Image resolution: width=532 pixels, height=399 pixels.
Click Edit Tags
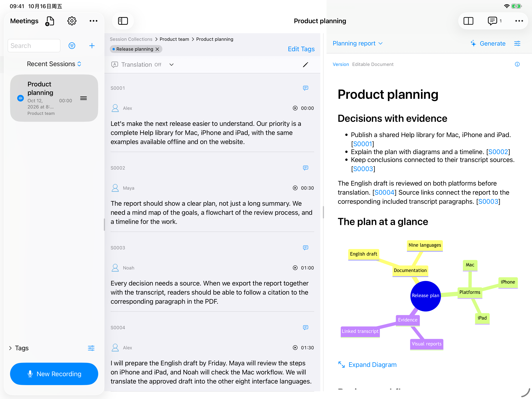[301, 49]
